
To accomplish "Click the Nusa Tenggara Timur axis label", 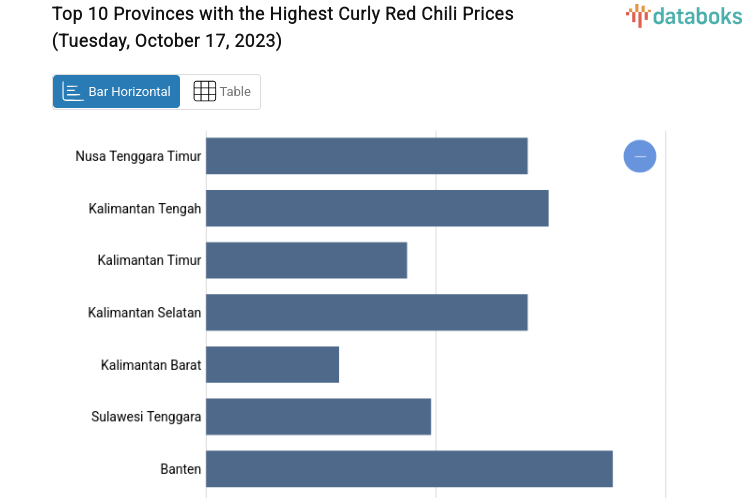I will 138,156.
